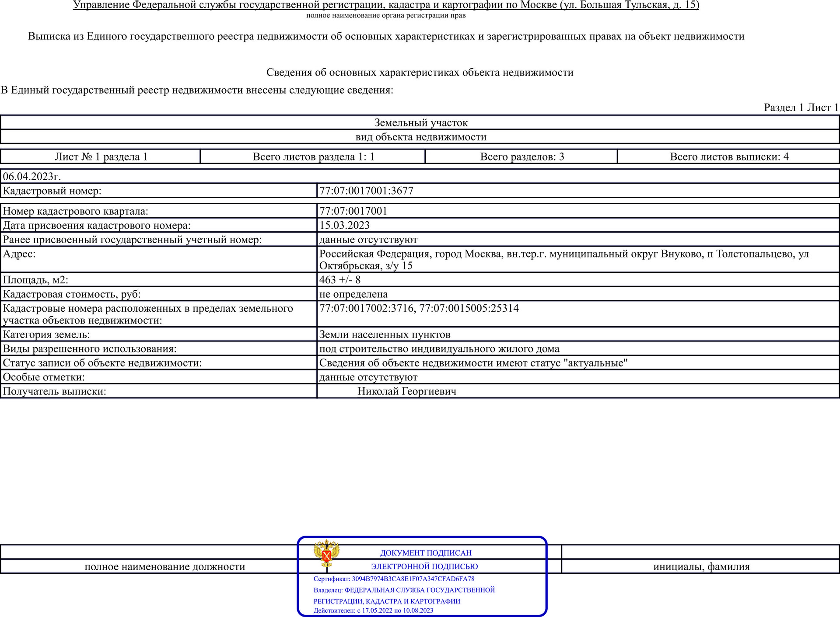Click "Всего разделов: 3" cell

[521, 157]
